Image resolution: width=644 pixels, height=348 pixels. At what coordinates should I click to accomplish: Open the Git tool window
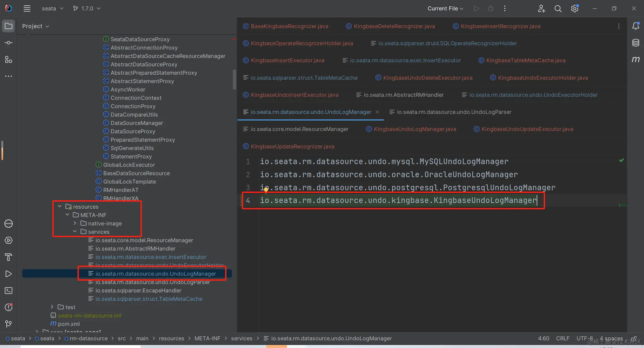click(9, 324)
